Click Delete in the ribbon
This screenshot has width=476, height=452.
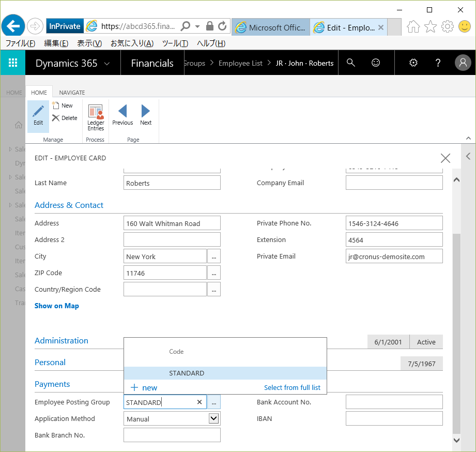pyautogui.click(x=65, y=118)
